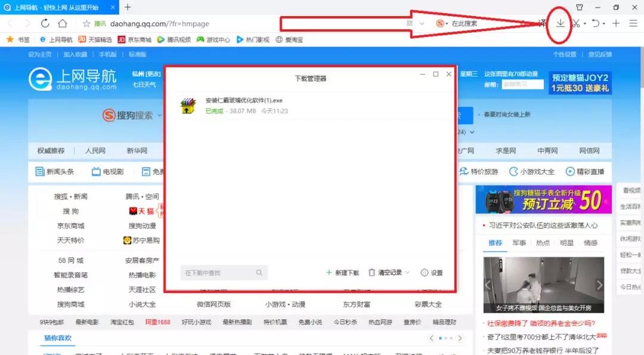The image size is (644, 355).
Task: Expand the address bar history dropdown arrow
Action: coord(422,24)
